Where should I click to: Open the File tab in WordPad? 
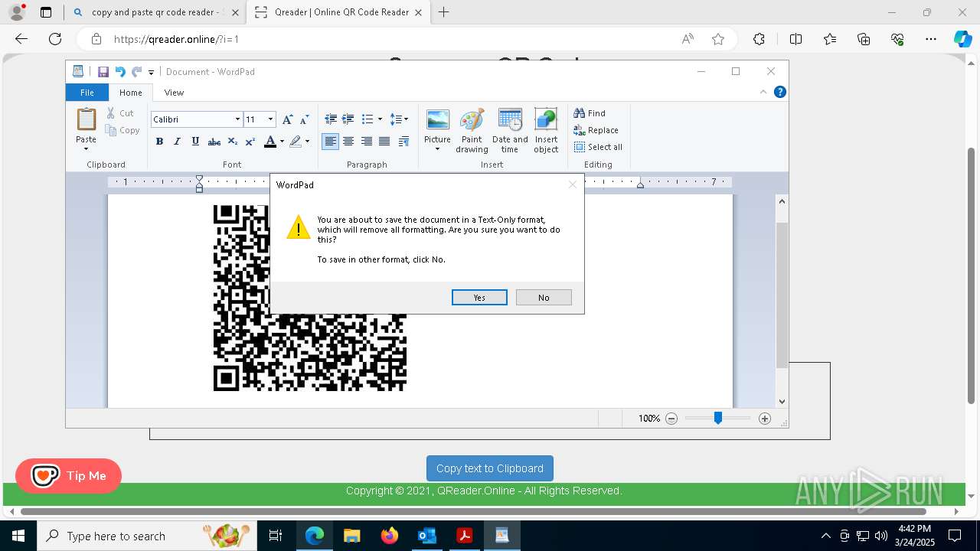(87, 93)
